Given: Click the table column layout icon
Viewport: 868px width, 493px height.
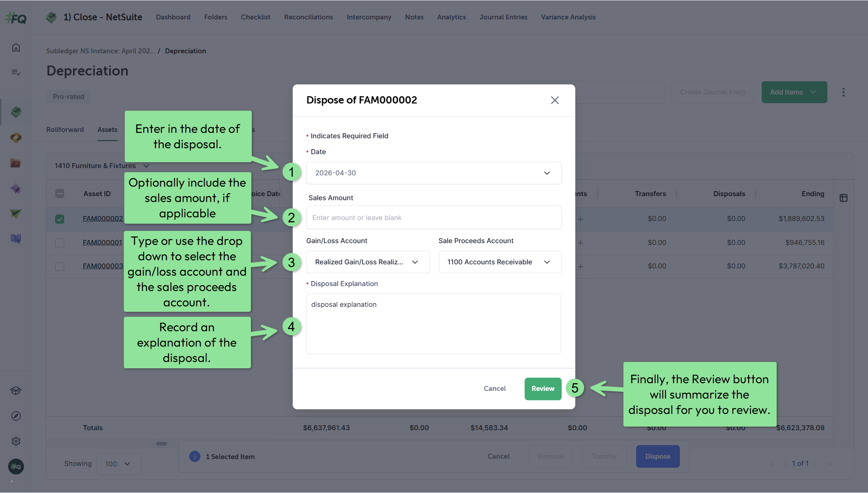Looking at the screenshot, I should tap(844, 198).
